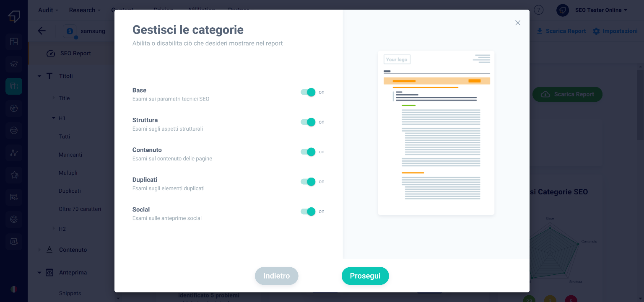The height and width of the screenshot is (302, 644).
Task: Open the Audit dropdown menu
Action: 48,10
